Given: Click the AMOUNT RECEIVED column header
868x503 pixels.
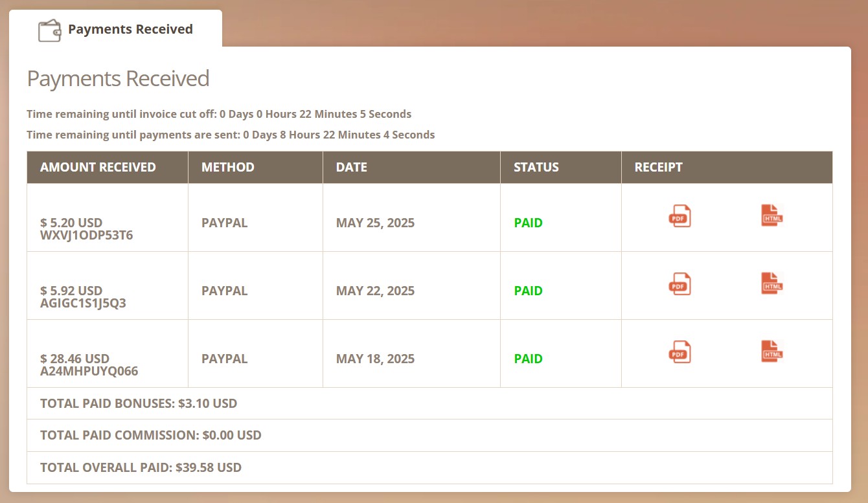Looking at the screenshot, I should pos(97,167).
